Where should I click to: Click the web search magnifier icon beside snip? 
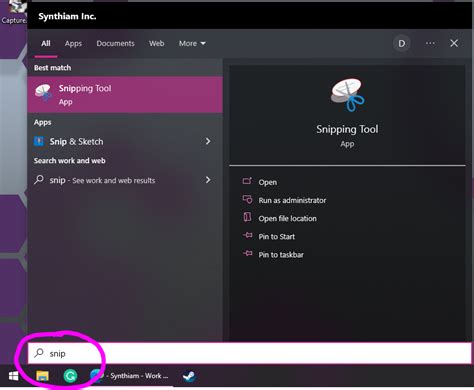point(39,180)
